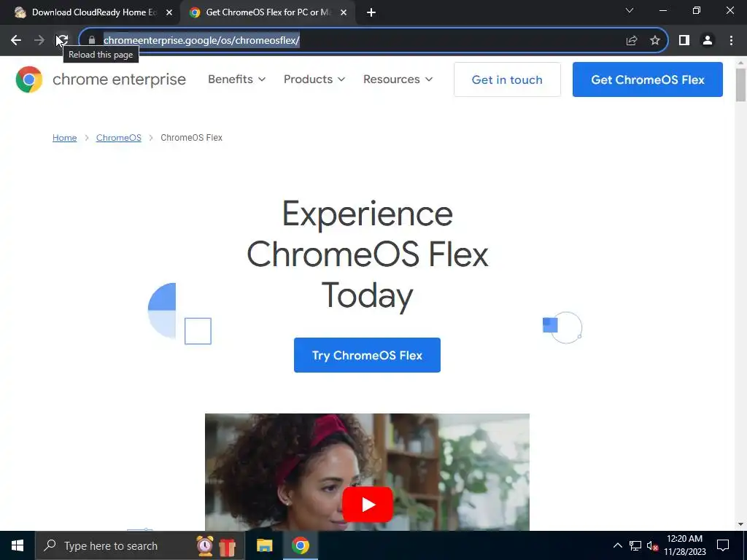Click the ChromeOS Flex breadcrumb text

[x=192, y=138]
